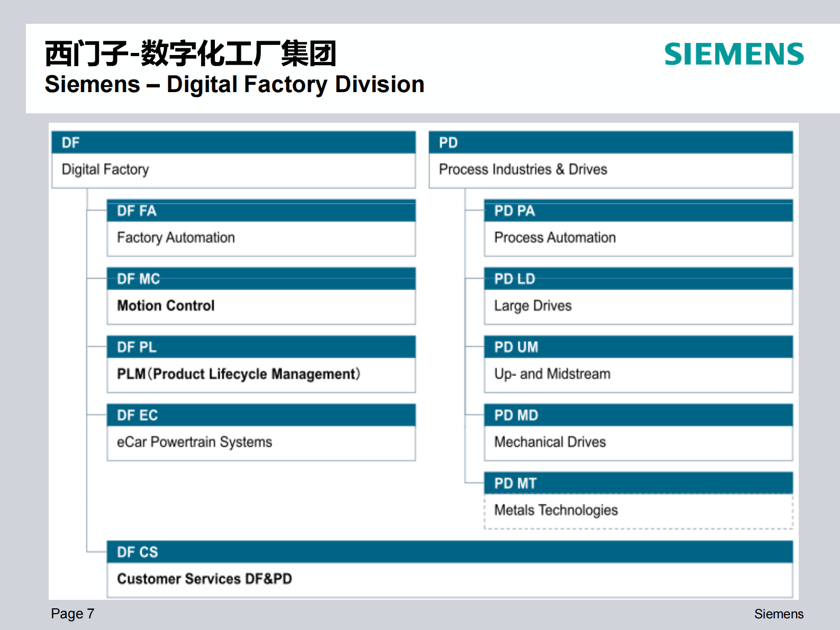This screenshot has width=840, height=630.
Task: Click the DF FA header
Action: (x=261, y=211)
